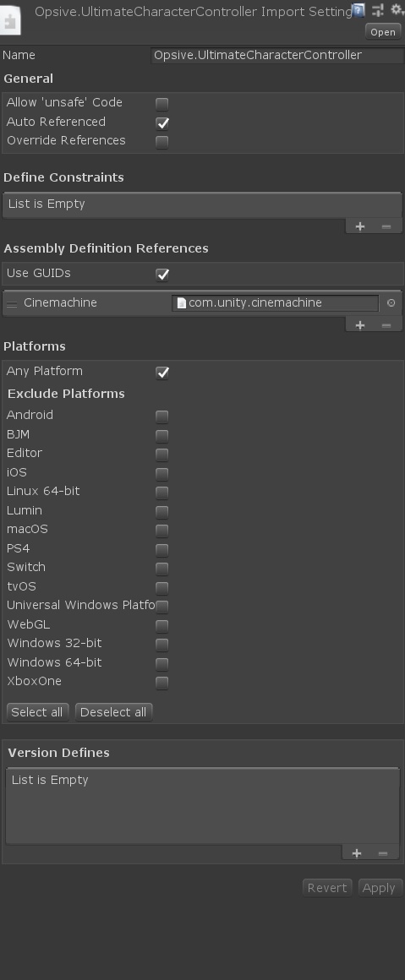
Task: Enable Allow 'unsafe' Code checkbox
Action: [x=162, y=104]
